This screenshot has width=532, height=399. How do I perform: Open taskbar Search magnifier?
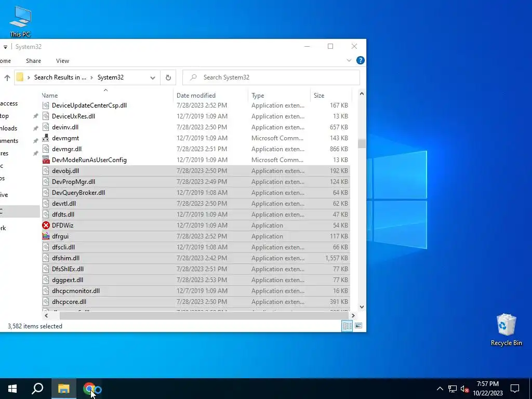pyautogui.click(x=37, y=389)
